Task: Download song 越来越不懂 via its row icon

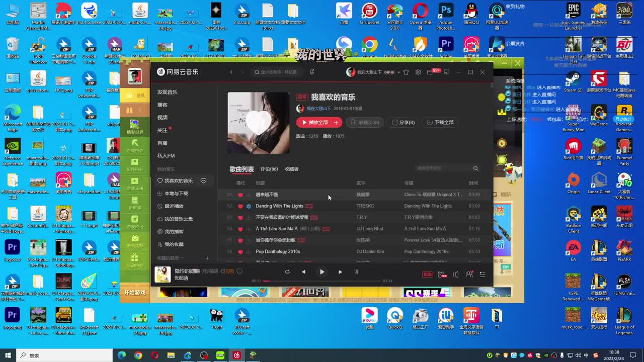Action: pyautogui.click(x=248, y=195)
